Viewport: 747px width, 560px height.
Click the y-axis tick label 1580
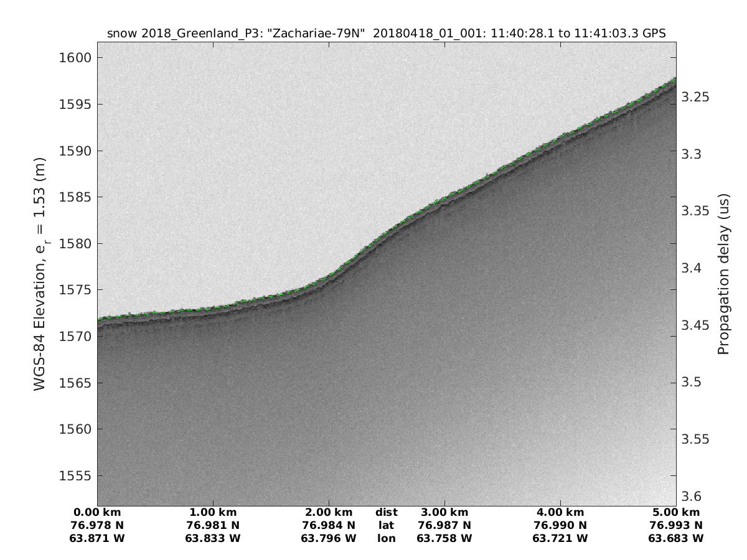(x=74, y=244)
